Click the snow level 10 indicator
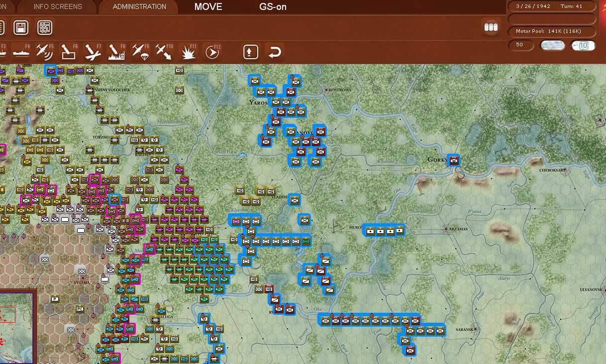Viewport: 606px width, 364px height. tap(583, 45)
